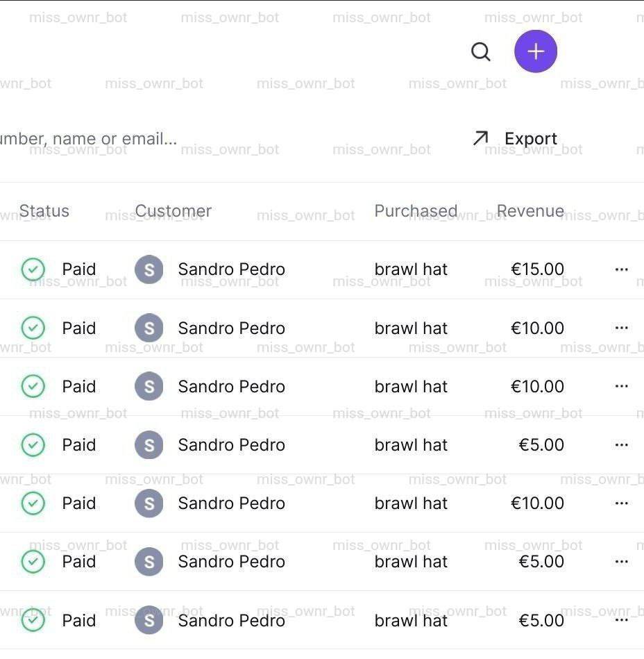Click the Revenue column header

[530, 211]
